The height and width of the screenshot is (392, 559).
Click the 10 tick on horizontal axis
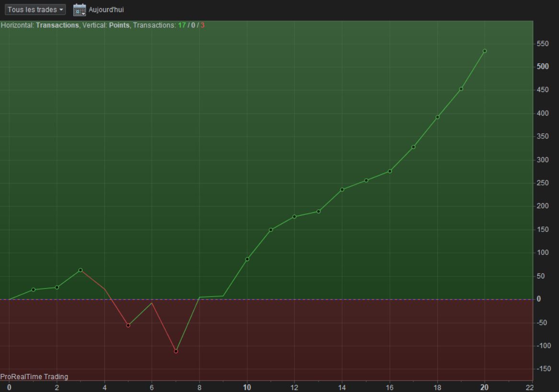click(247, 387)
